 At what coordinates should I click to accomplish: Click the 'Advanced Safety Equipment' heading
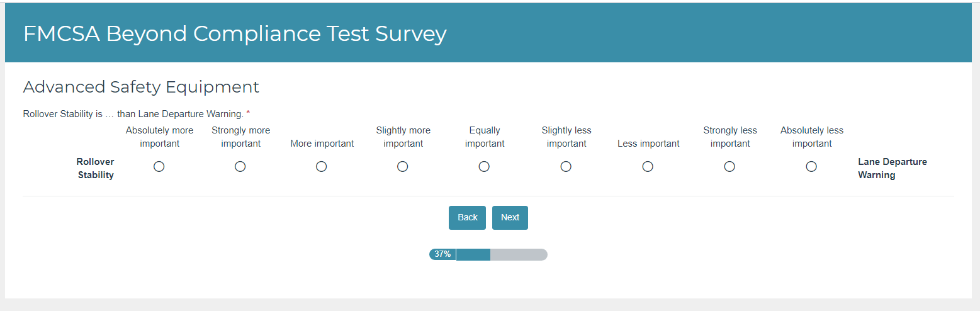point(141,87)
